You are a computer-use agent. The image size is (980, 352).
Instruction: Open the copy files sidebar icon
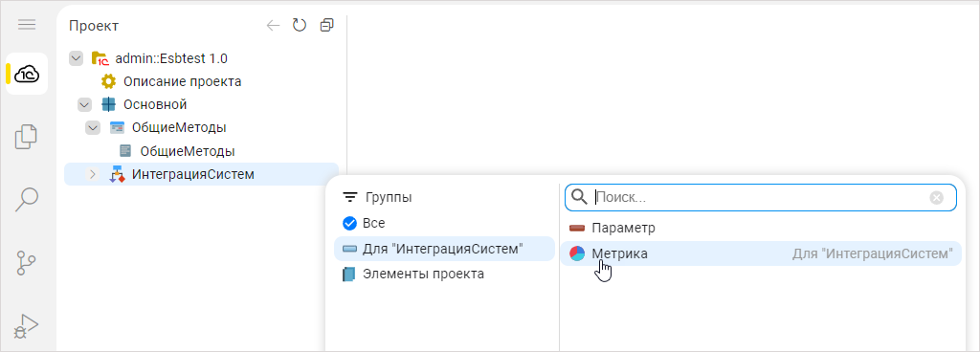click(x=27, y=137)
